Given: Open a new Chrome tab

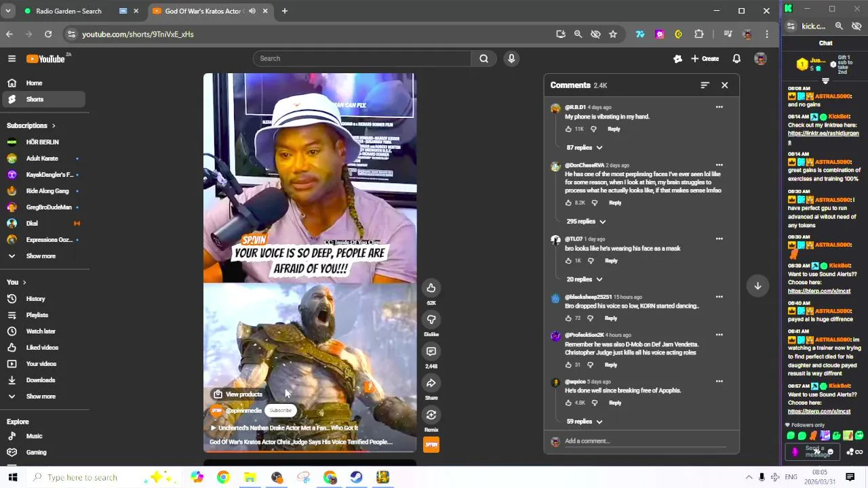Looking at the screenshot, I should click(285, 11).
